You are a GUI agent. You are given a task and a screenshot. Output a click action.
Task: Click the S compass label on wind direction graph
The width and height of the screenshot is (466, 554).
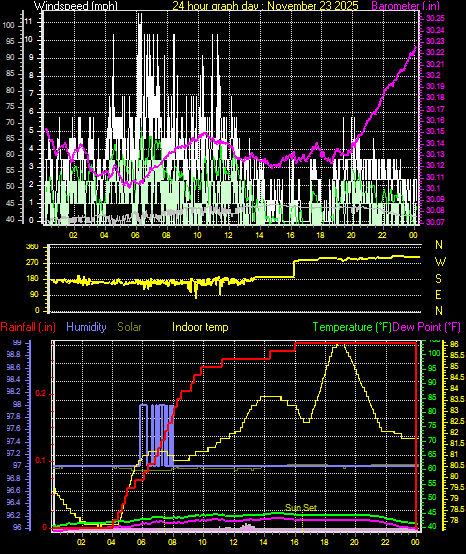point(438,279)
